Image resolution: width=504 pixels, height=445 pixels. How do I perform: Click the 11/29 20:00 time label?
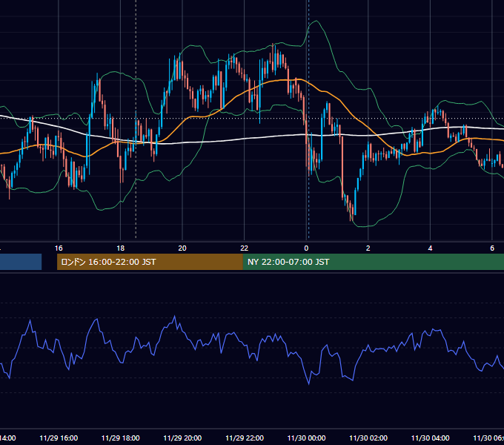(x=182, y=438)
